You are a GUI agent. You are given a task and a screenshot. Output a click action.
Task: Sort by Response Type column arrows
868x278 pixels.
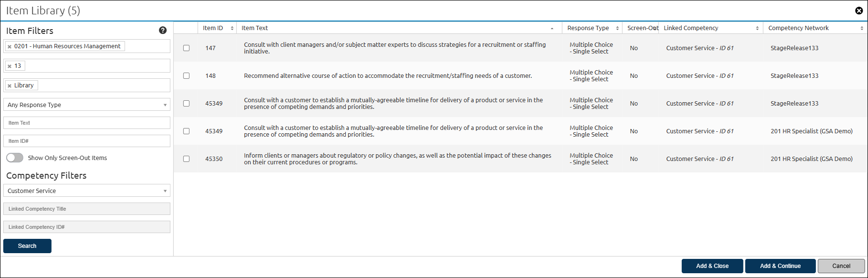coord(617,28)
